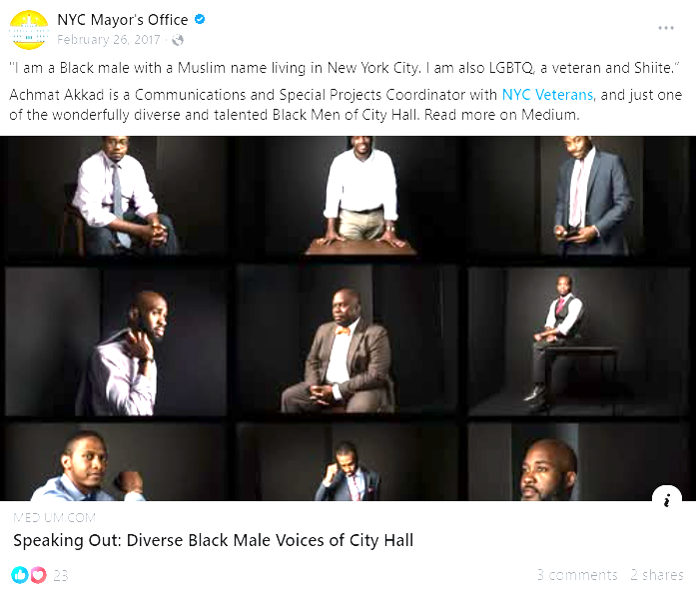Open the NYC Mayor's Office page name
This screenshot has width=700, height=599.
tap(123, 20)
